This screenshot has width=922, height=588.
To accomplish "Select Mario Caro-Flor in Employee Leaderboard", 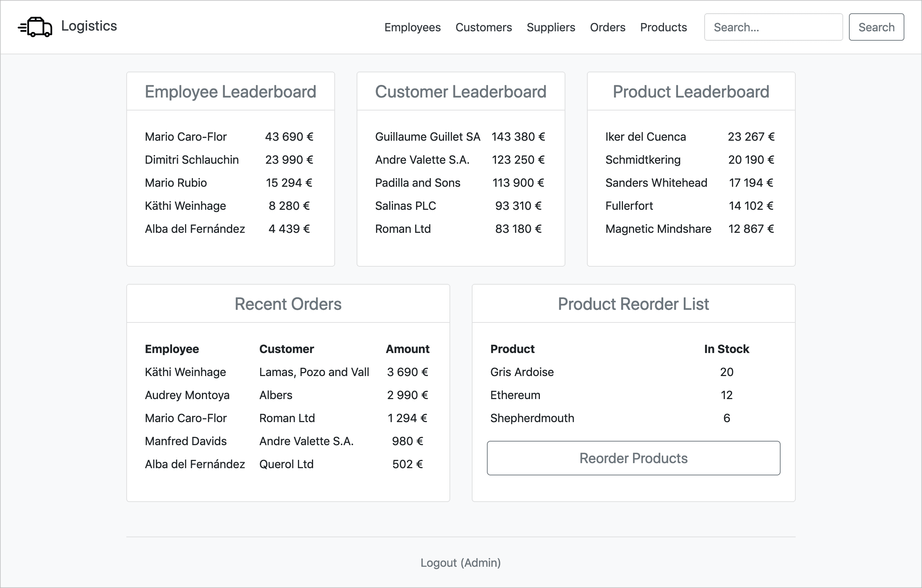I will coord(186,137).
